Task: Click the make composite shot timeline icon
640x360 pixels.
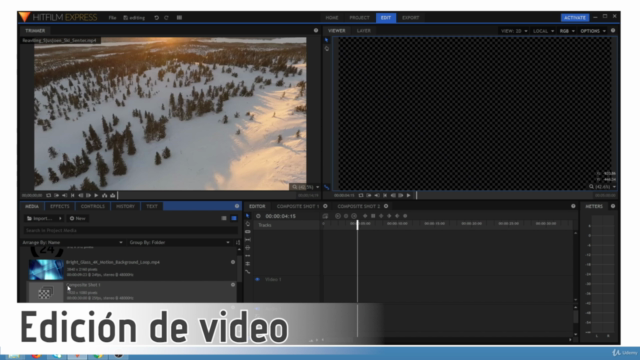Action: (325, 216)
